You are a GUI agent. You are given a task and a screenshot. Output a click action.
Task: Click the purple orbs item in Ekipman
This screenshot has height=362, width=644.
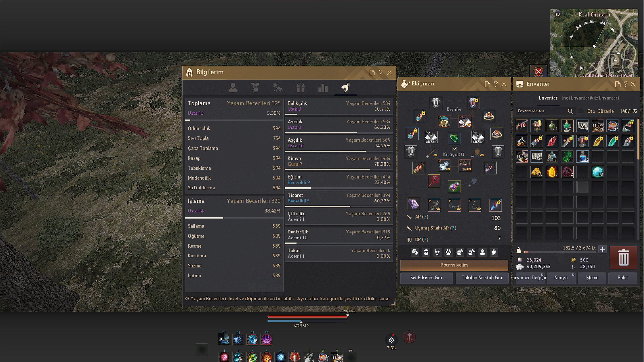[x=454, y=186]
